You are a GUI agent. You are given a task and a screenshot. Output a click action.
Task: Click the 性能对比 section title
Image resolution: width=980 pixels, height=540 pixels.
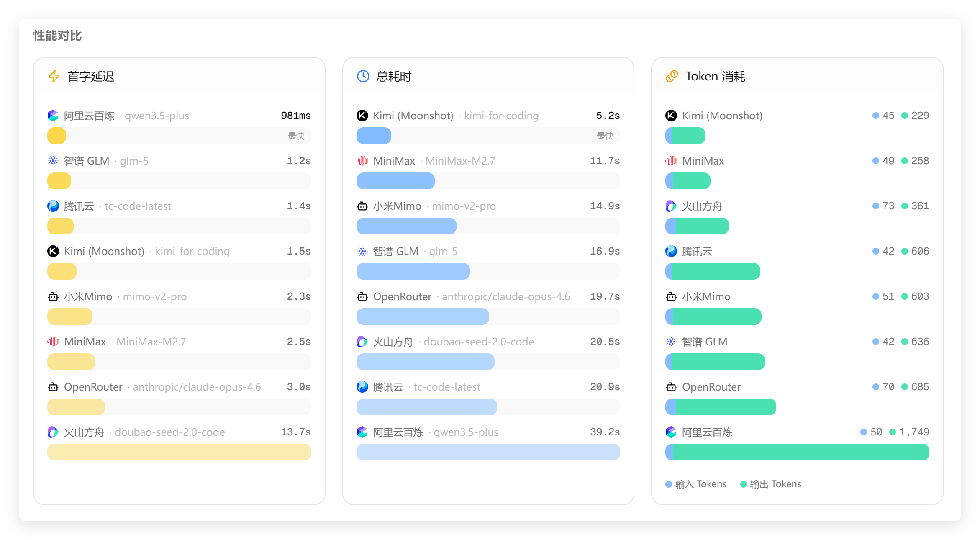pos(57,36)
